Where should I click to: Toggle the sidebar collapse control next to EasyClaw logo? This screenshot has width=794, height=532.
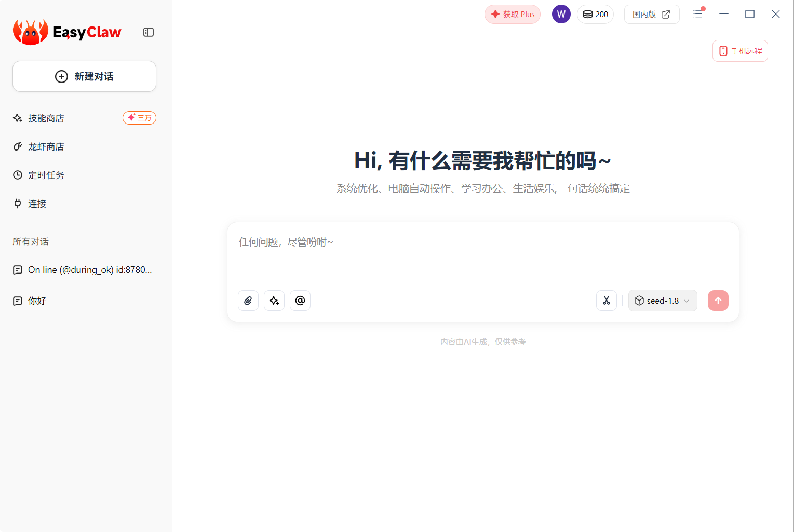click(x=148, y=32)
